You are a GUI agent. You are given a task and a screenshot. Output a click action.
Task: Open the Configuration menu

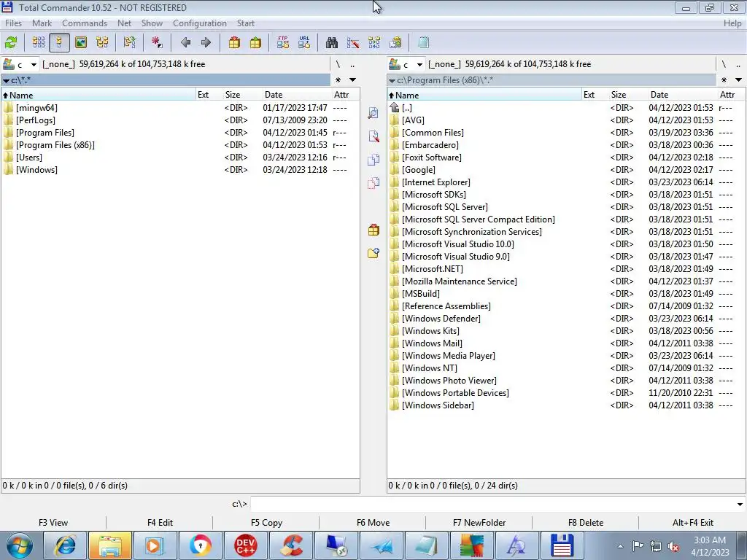[x=200, y=23]
